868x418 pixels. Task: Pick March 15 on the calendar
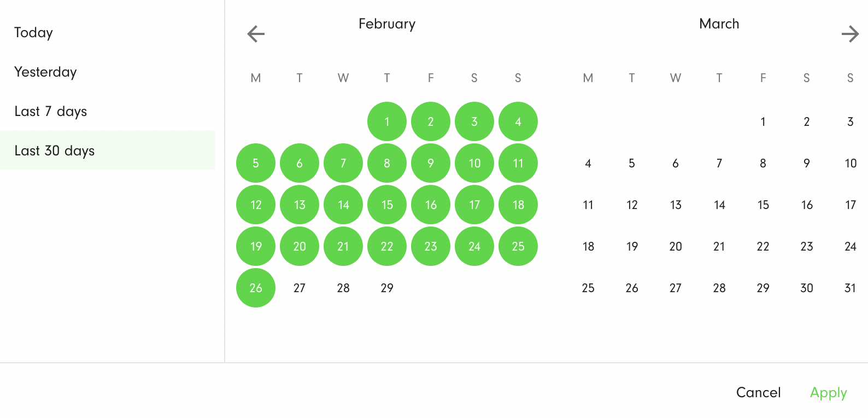(763, 205)
